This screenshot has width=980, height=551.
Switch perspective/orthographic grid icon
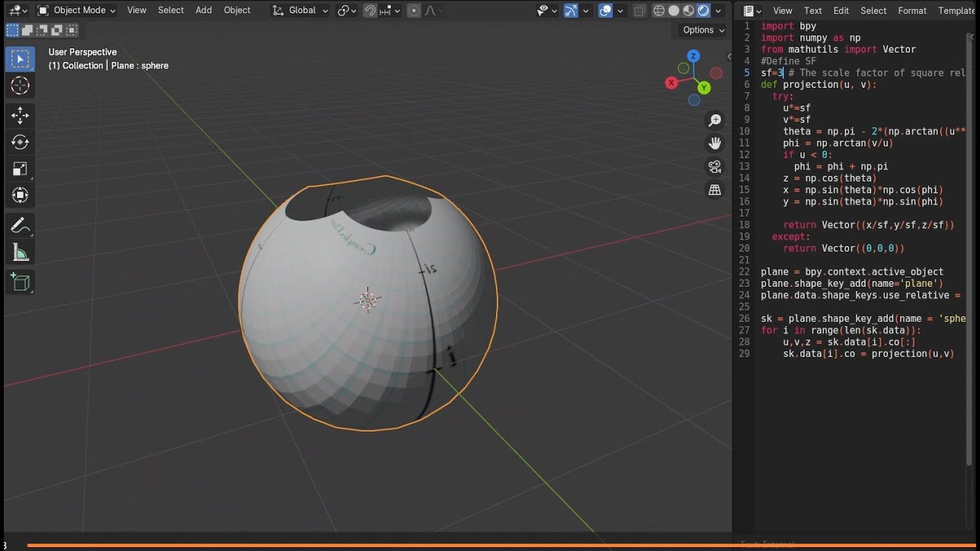click(x=715, y=190)
